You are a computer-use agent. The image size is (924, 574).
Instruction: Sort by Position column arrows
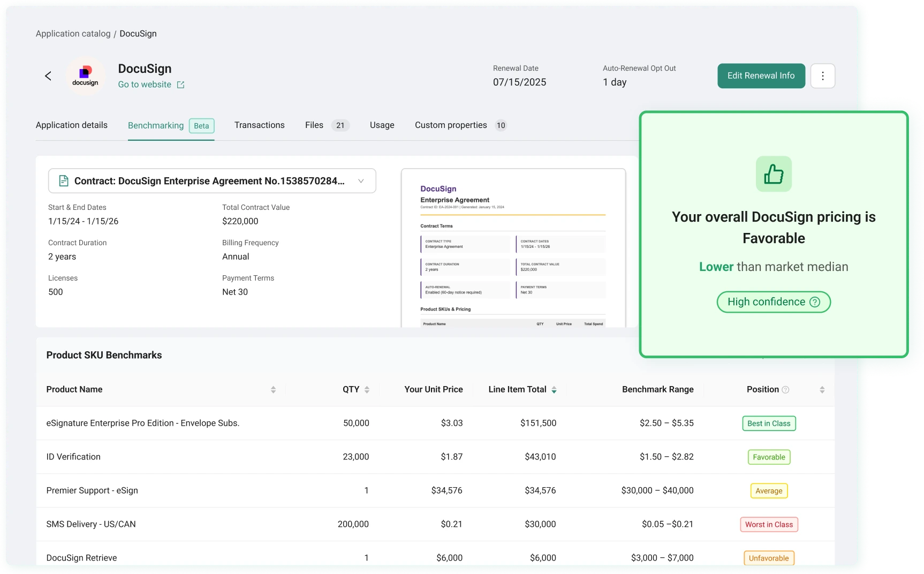822,390
